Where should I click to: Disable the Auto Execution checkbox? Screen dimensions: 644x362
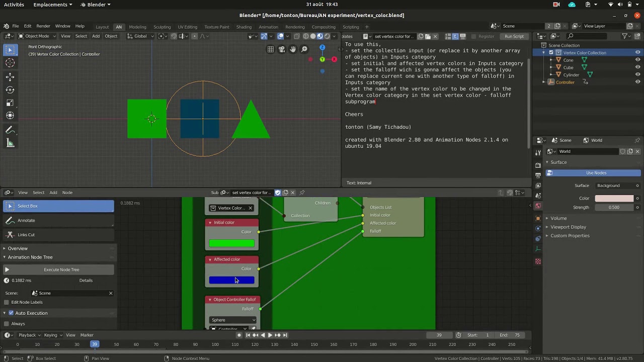(11, 313)
